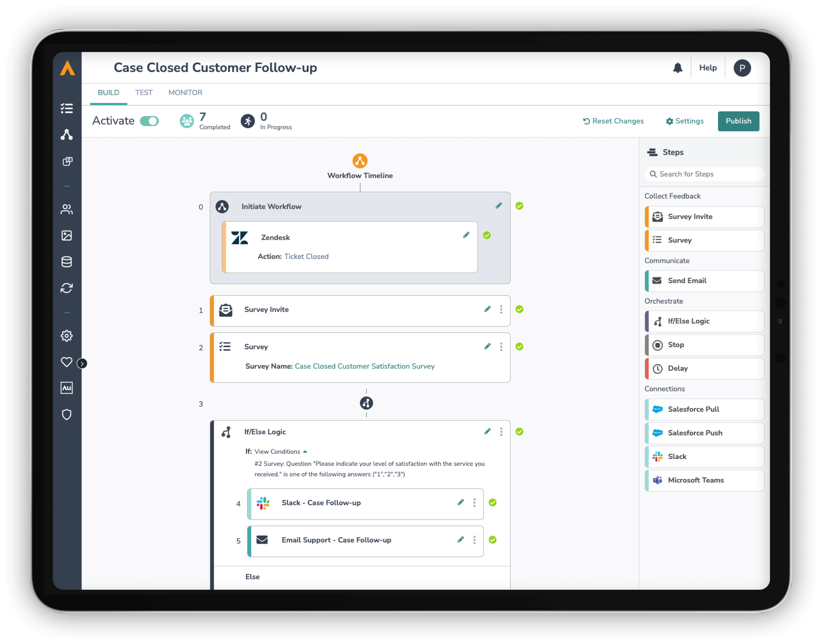Open the image library icon in sidebar
The height and width of the screenshot is (644, 822).
[x=67, y=236]
